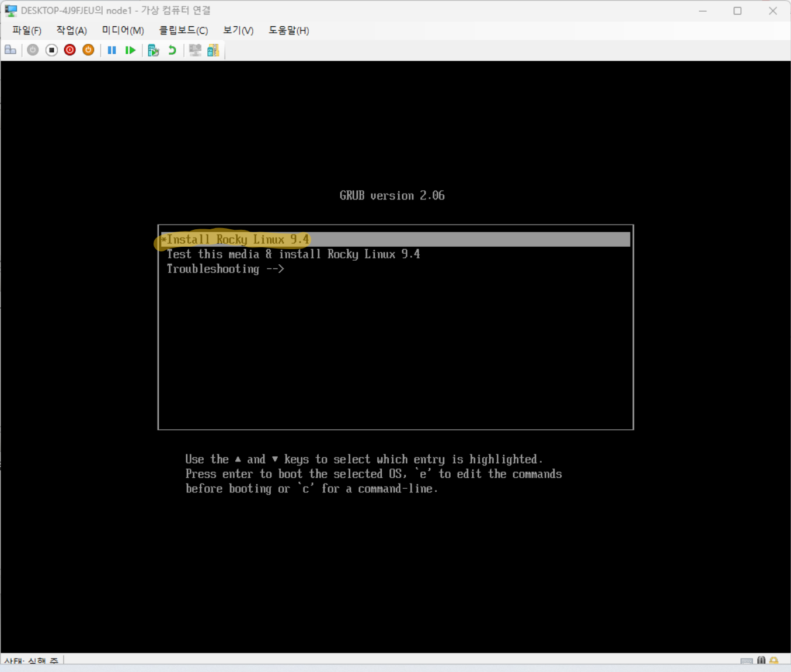Screen dimensions: 791x672
Task: Click the greyed-out Start power icon
Action: (33, 50)
